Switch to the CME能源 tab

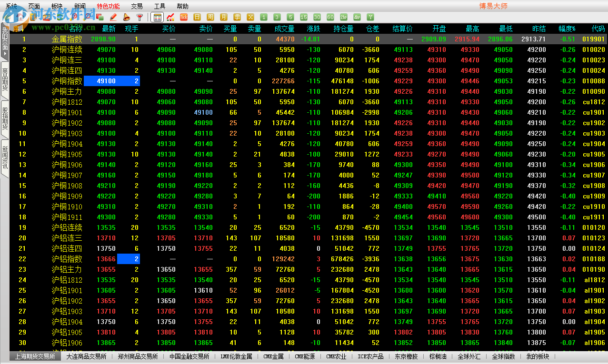click(x=305, y=356)
